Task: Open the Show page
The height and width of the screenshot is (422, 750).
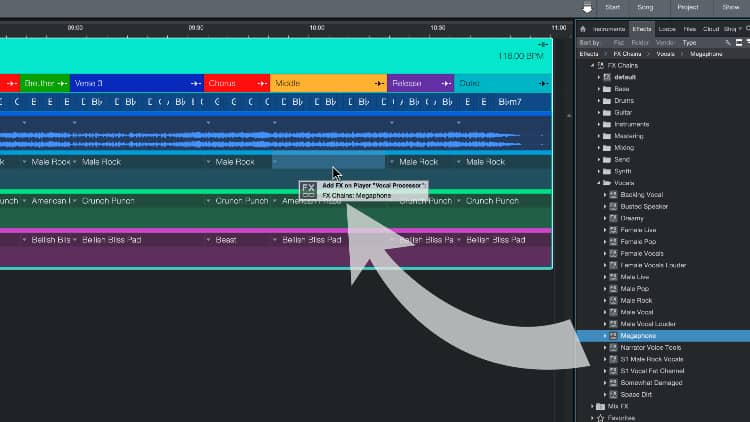Action: [730, 7]
